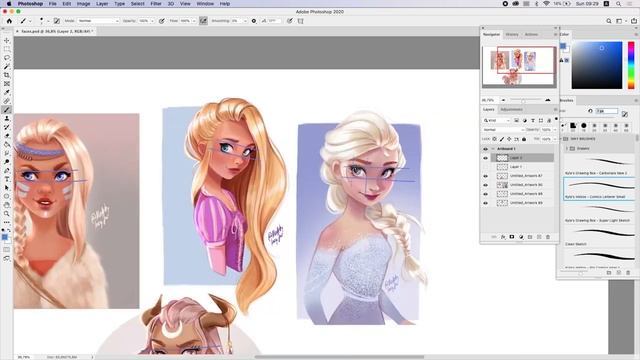
Task: Select the Rectangular Marquee tool
Action: coord(7,49)
